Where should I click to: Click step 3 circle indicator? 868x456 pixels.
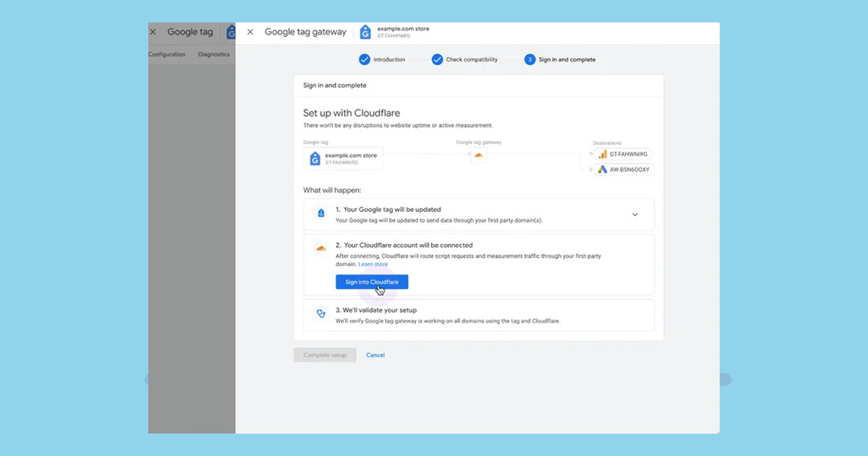pyautogui.click(x=530, y=59)
